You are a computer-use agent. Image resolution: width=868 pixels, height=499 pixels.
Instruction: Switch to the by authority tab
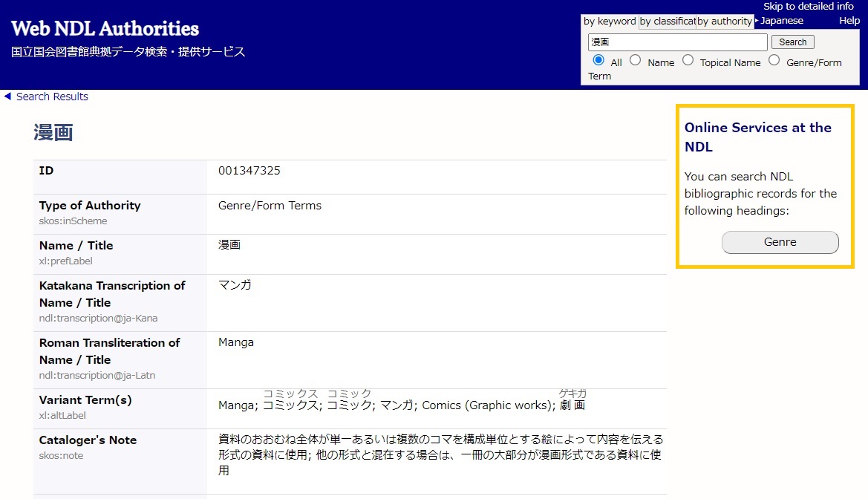[x=725, y=22]
